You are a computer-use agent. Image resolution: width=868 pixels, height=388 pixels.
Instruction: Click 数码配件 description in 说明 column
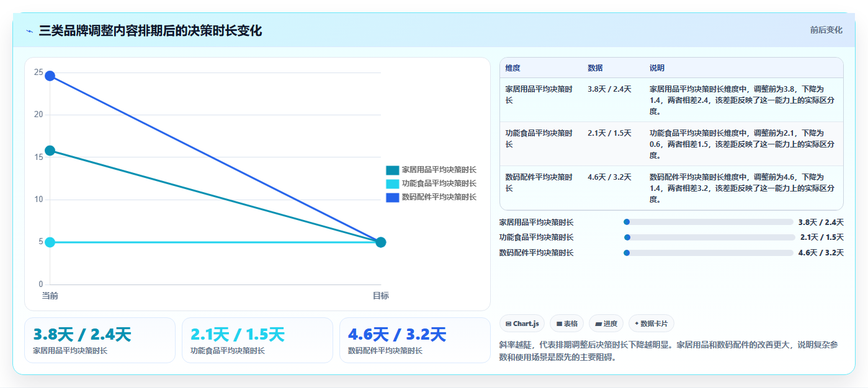(742, 188)
